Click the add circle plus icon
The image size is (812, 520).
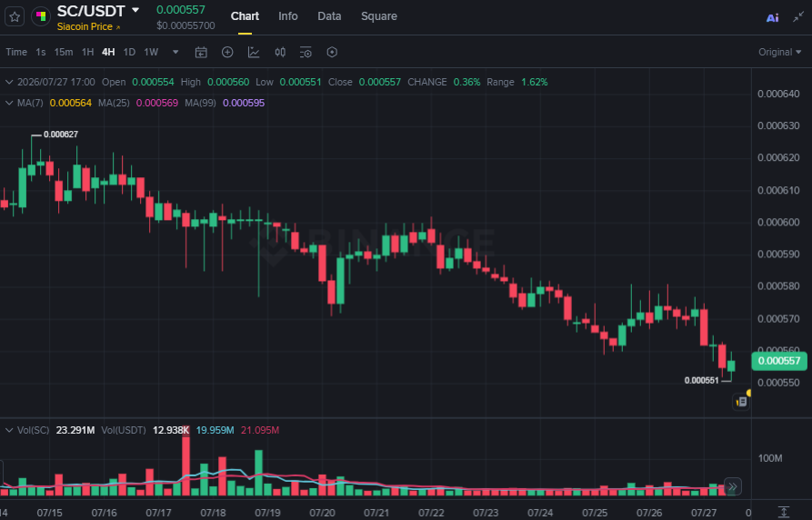pyautogui.click(x=227, y=53)
